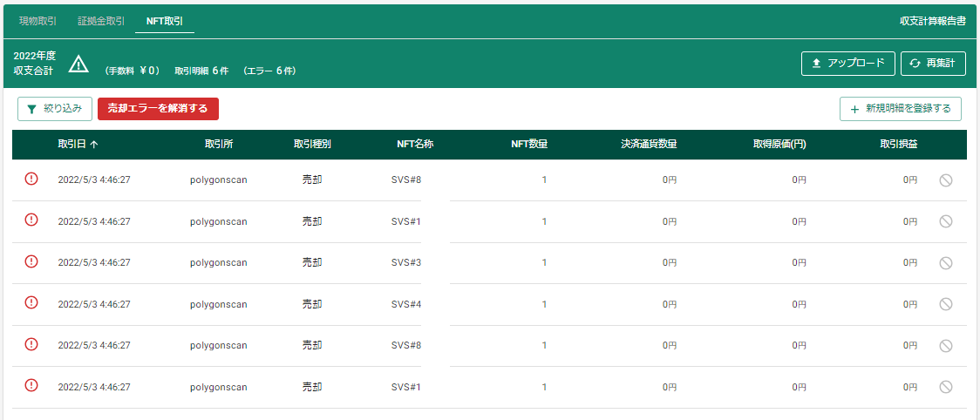The image size is (980, 420).
Task: Click the 取得原価(円) column header
Action: point(779,145)
